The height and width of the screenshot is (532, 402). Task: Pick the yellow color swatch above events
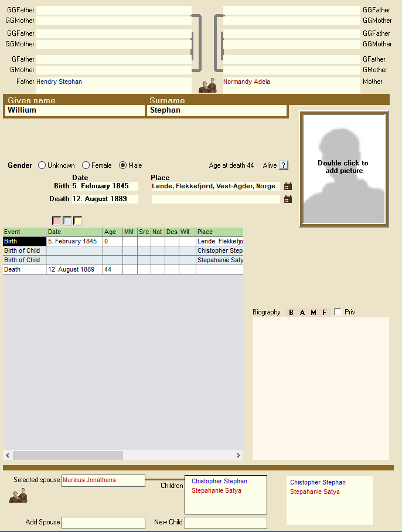(x=78, y=221)
